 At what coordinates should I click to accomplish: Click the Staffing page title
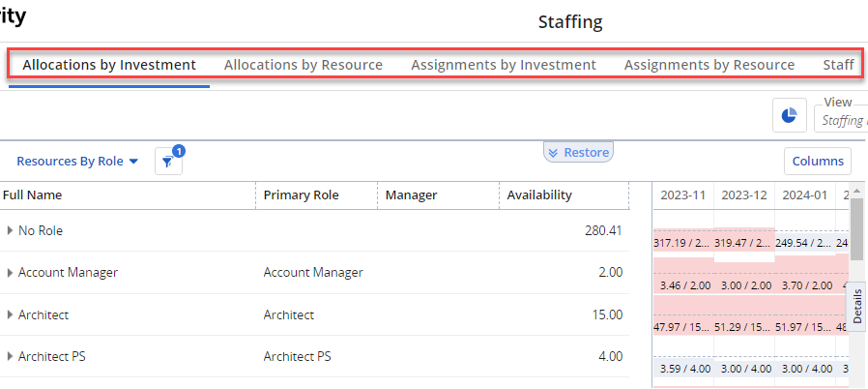tap(570, 22)
